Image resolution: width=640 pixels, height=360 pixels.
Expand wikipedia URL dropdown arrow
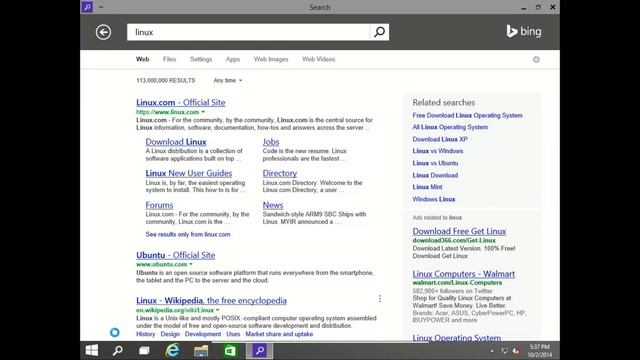218,310
